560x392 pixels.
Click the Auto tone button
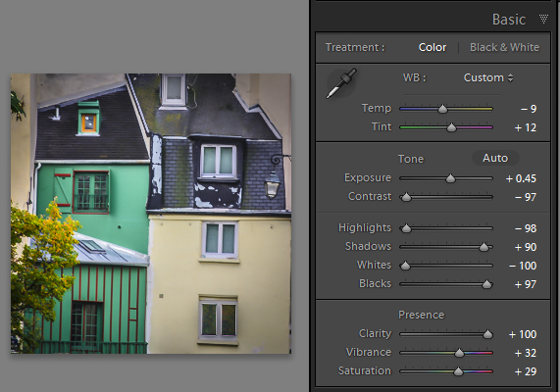coord(495,158)
